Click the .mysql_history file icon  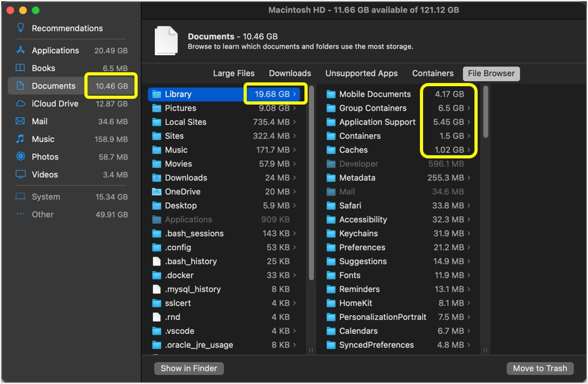(x=157, y=289)
